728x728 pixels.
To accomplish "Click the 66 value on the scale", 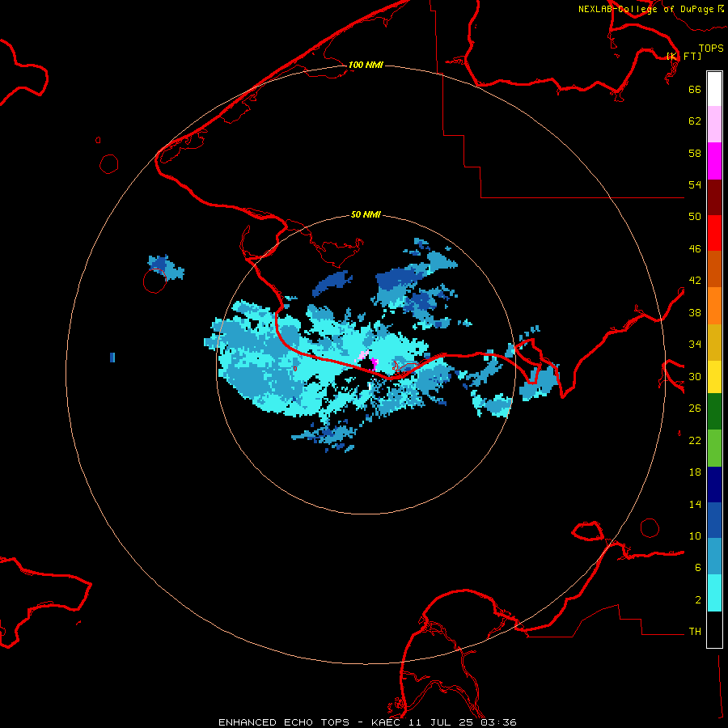I will tap(695, 89).
